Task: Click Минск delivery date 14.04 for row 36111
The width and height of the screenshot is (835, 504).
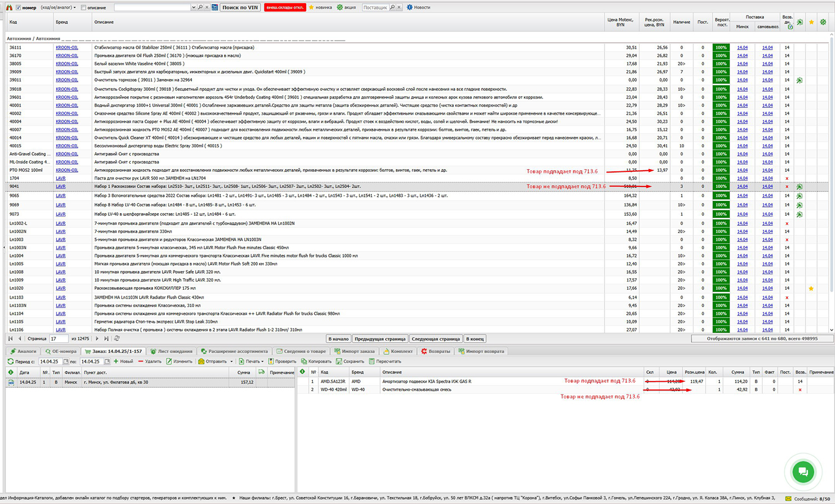Action: coord(742,47)
